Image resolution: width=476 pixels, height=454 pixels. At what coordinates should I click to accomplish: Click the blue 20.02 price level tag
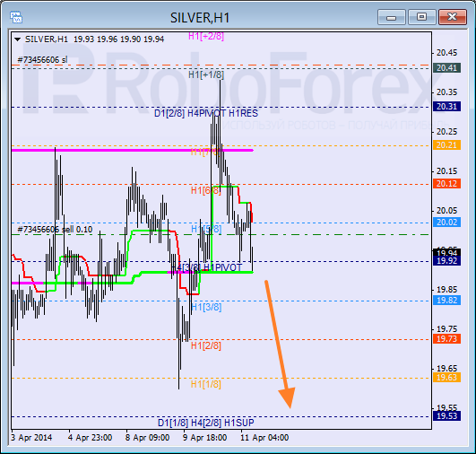pyautogui.click(x=446, y=223)
